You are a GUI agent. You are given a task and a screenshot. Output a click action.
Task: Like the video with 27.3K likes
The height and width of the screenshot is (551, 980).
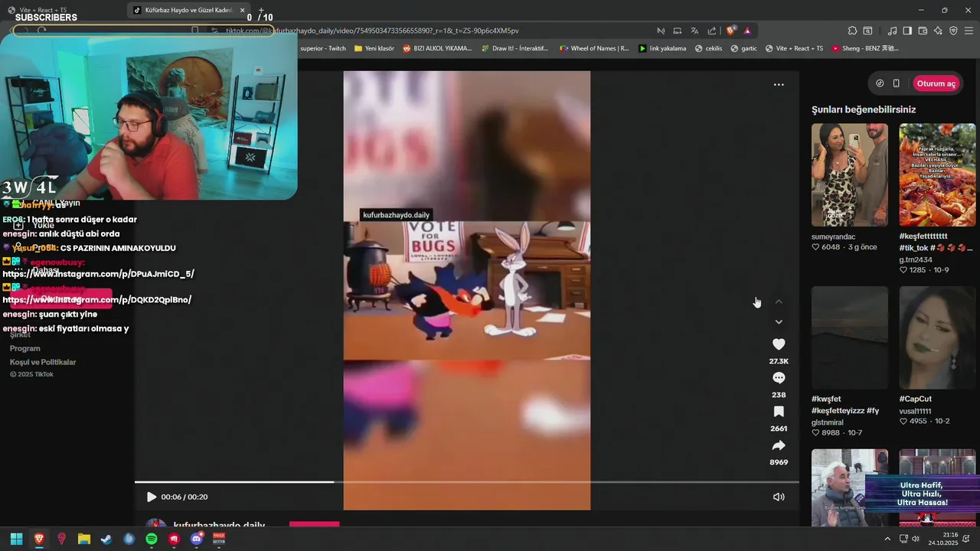click(779, 344)
